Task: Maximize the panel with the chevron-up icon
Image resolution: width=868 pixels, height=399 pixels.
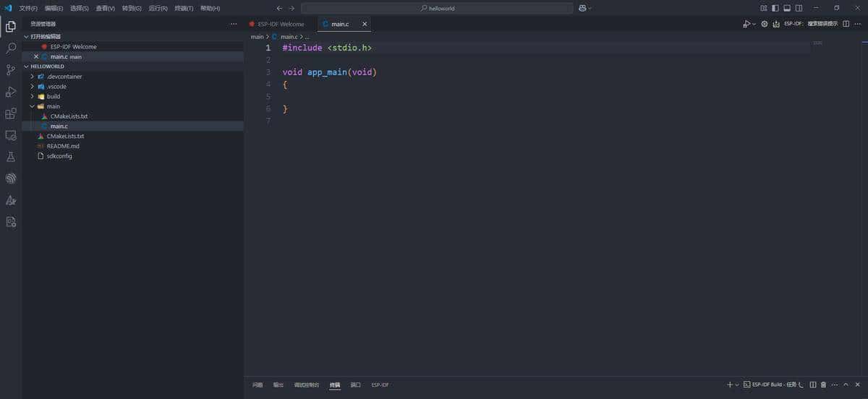Action: pyautogui.click(x=846, y=385)
